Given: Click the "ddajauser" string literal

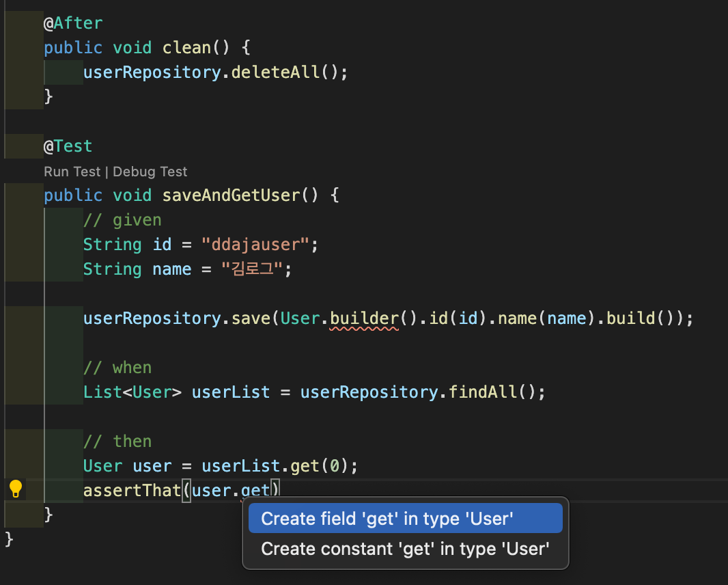Looking at the screenshot, I should tap(255, 245).
